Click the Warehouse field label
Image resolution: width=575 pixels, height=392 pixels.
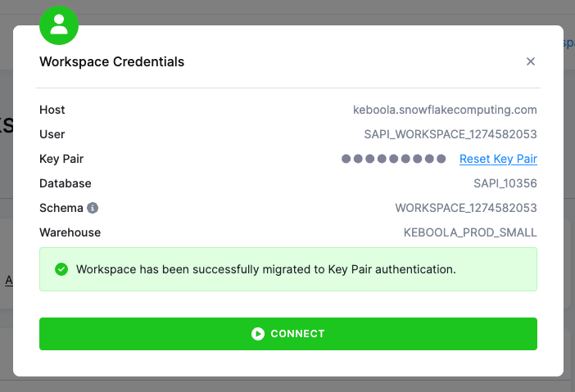click(x=70, y=232)
